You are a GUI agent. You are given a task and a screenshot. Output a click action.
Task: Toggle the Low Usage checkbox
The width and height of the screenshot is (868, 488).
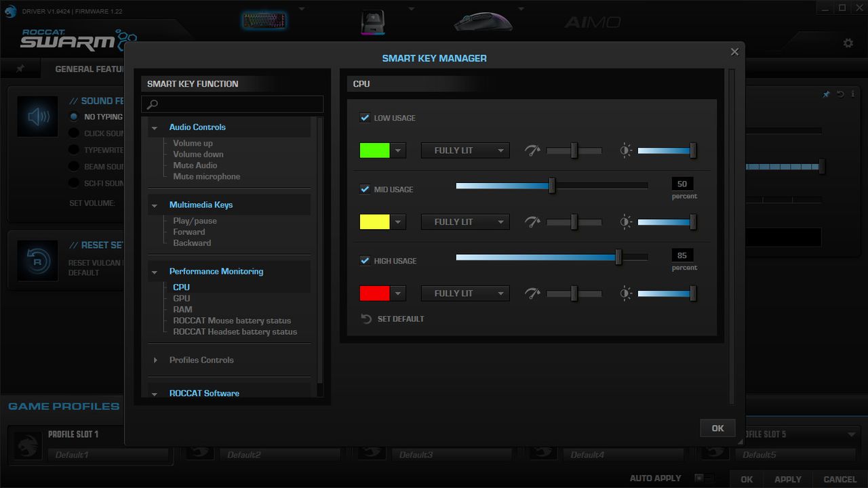tap(365, 118)
